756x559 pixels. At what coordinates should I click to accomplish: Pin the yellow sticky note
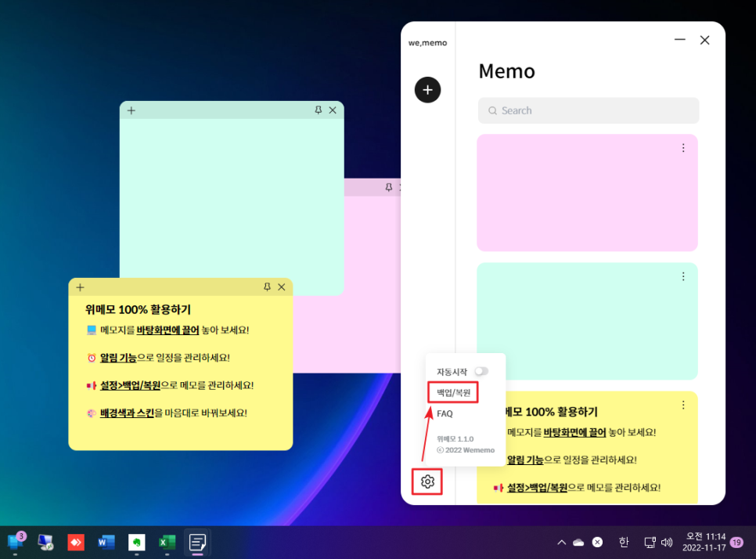[267, 287]
